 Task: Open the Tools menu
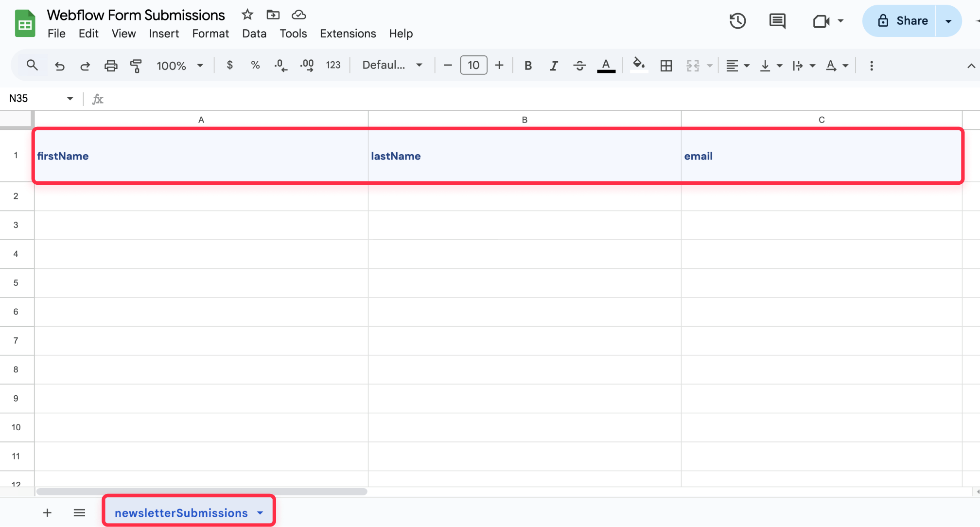tap(293, 34)
